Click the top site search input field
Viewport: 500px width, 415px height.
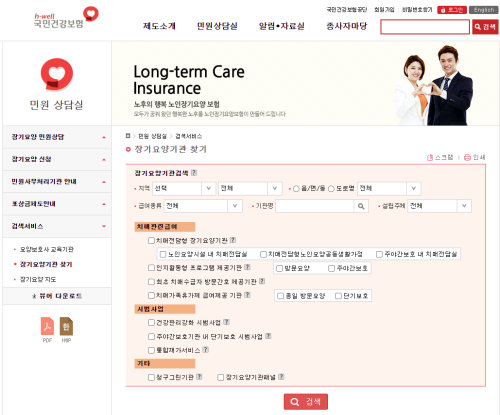(x=425, y=27)
